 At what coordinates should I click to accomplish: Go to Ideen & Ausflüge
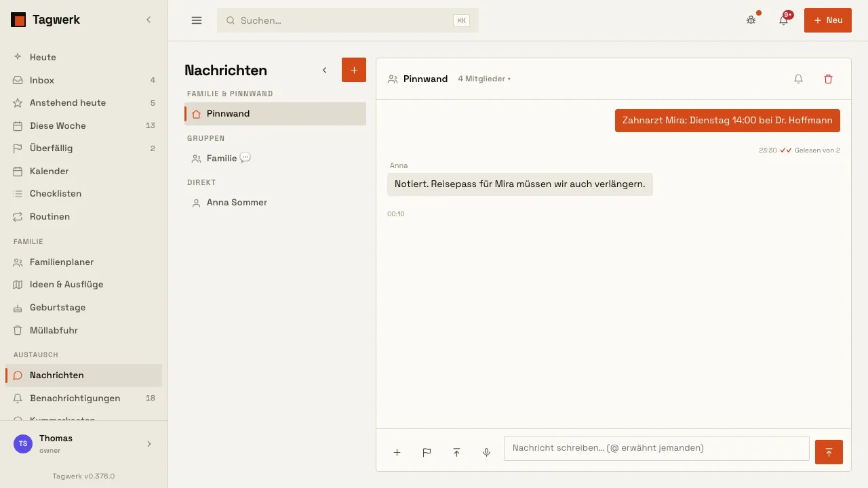pos(84,285)
